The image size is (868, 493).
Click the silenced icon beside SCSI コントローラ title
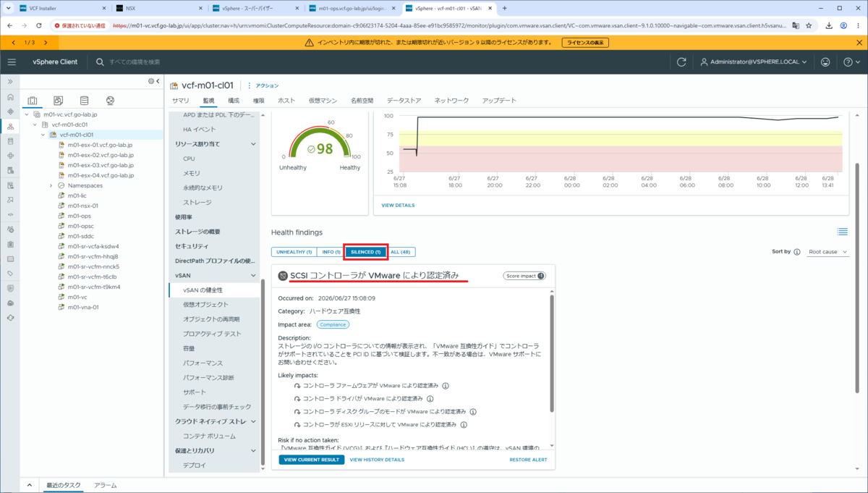point(283,276)
